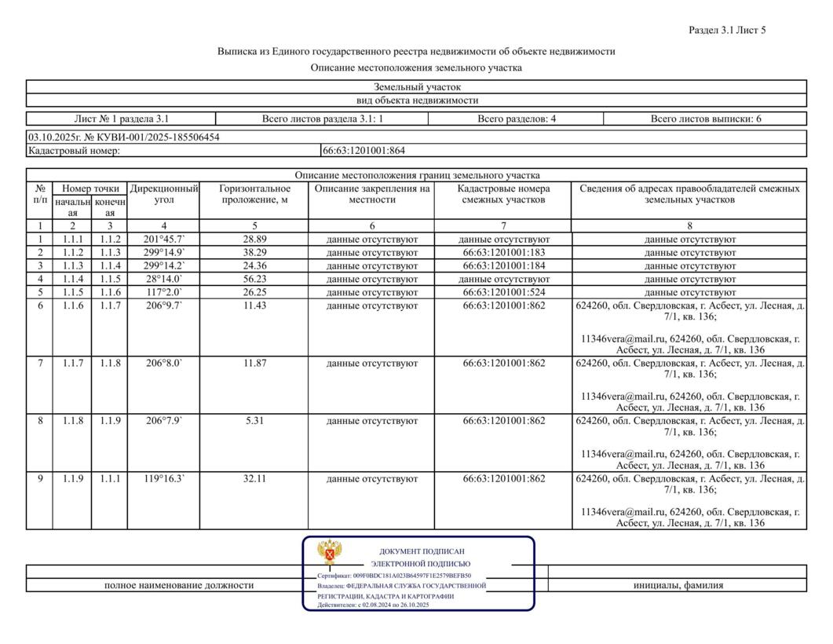Click adjacent parcel number 66:63:1201001:524
This screenshot has width=833, height=644.
(503, 293)
